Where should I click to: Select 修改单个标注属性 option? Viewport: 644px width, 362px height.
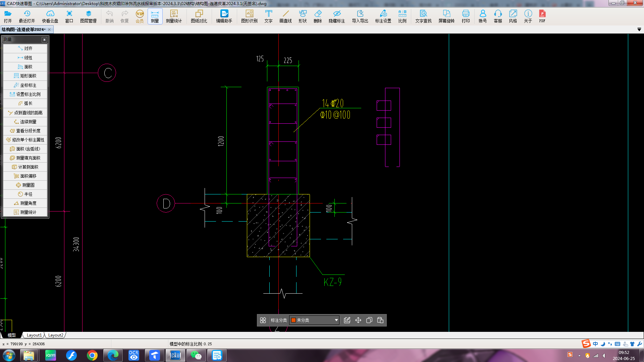tap(25, 140)
